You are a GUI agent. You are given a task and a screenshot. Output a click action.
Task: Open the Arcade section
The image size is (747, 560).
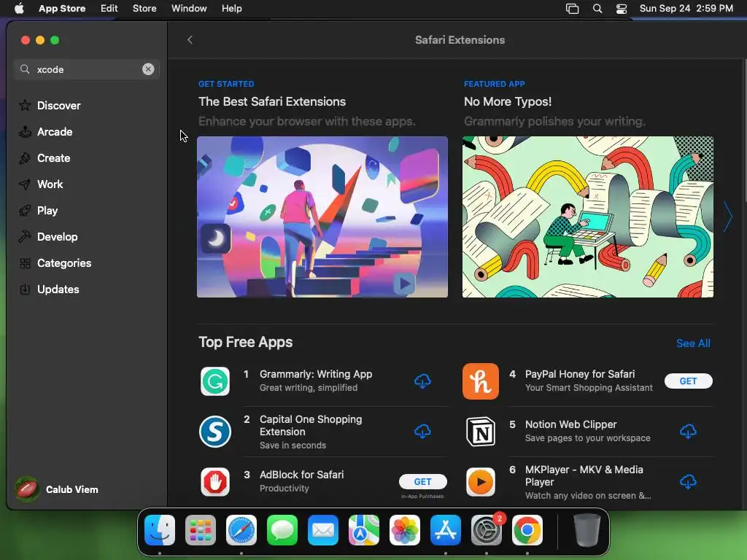(x=46, y=131)
